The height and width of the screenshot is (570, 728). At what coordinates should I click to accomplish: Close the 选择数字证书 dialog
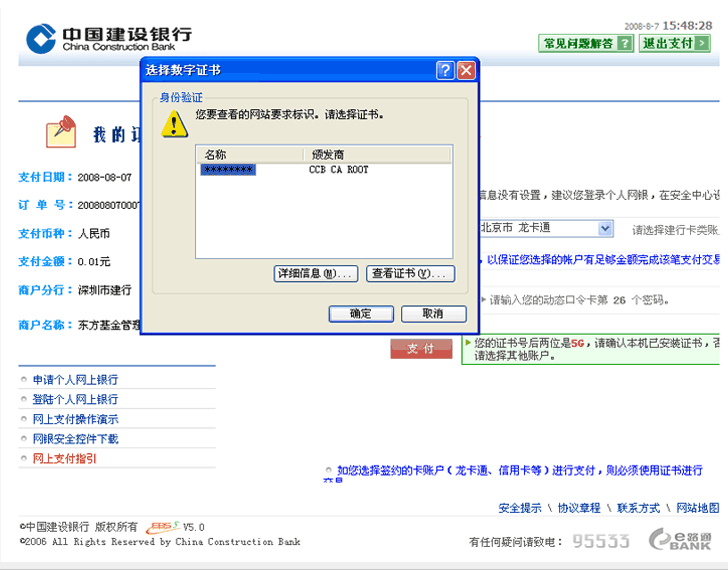[x=466, y=71]
